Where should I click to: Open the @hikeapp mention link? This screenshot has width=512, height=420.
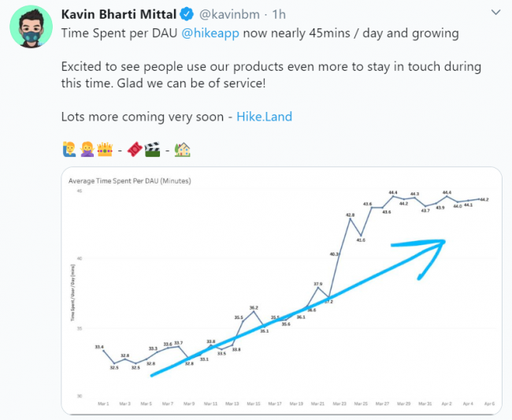pos(210,33)
